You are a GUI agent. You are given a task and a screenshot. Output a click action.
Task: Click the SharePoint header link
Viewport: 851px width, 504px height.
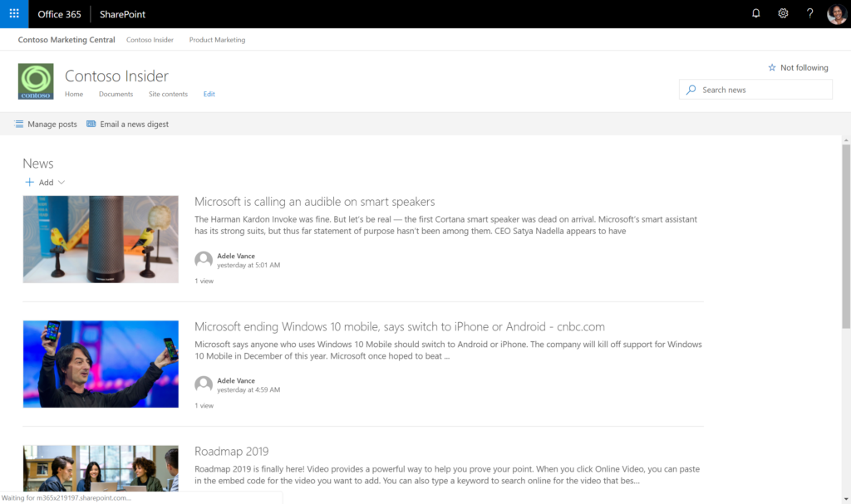pyautogui.click(x=122, y=14)
